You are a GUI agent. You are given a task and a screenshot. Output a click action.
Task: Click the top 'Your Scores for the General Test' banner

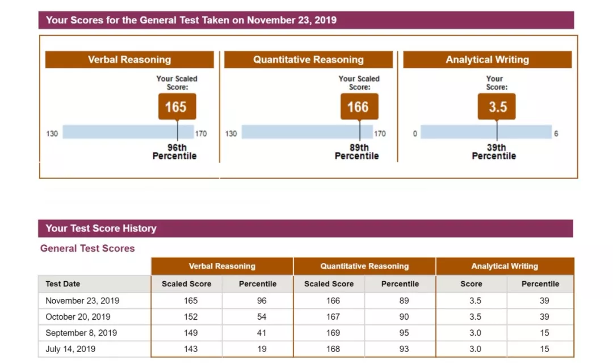tap(306, 20)
